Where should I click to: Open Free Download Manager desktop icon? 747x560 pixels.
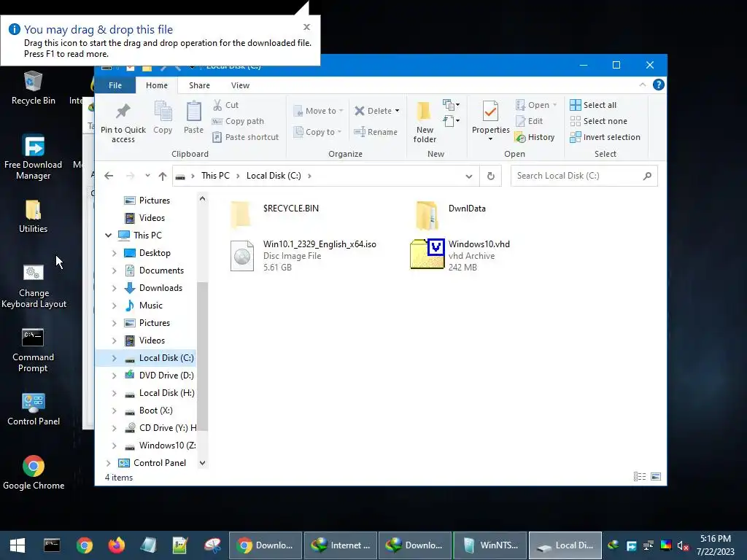click(34, 157)
